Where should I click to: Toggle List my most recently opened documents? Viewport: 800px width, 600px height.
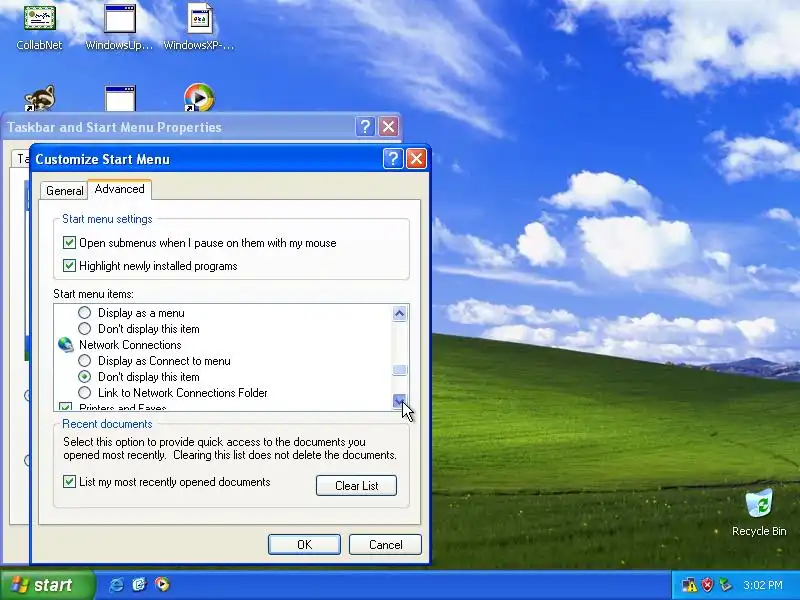click(x=69, y=482)
